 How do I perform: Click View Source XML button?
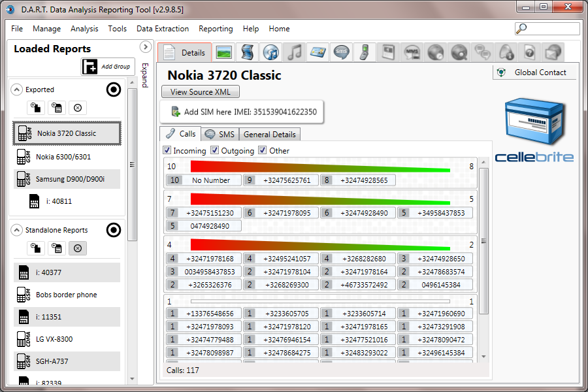[x=201, y=92]
